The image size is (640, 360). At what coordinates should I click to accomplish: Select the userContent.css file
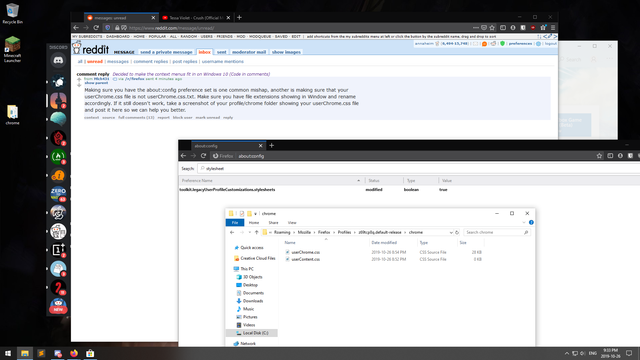(306, 259)
